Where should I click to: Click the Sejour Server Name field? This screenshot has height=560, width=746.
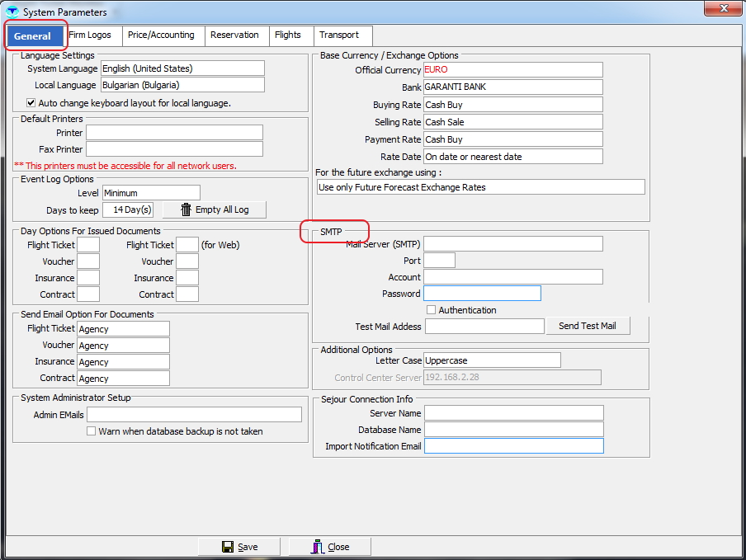point(513,413)
